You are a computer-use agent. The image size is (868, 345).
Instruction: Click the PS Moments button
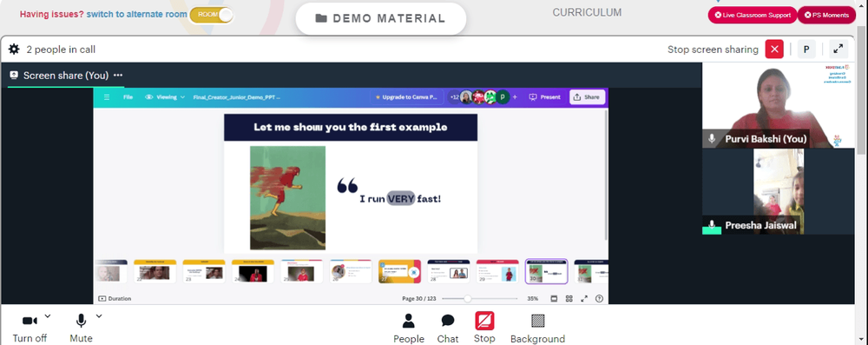pos(826,15)
